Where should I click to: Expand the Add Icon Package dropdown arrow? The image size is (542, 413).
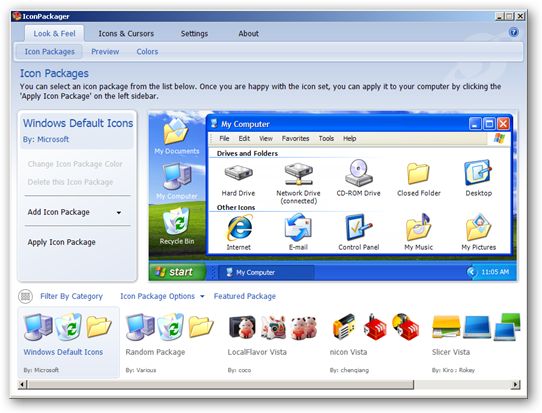(119, 213)
